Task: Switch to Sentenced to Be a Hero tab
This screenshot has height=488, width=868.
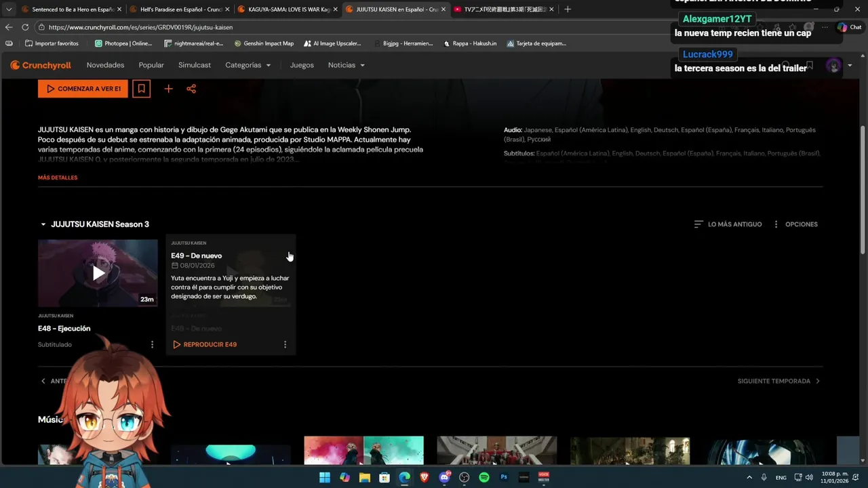Action: pyautogui.click(x=71, y=9)
